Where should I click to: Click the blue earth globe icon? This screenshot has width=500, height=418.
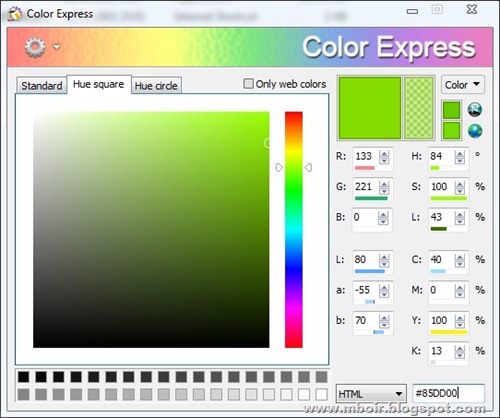coord(475,131)
